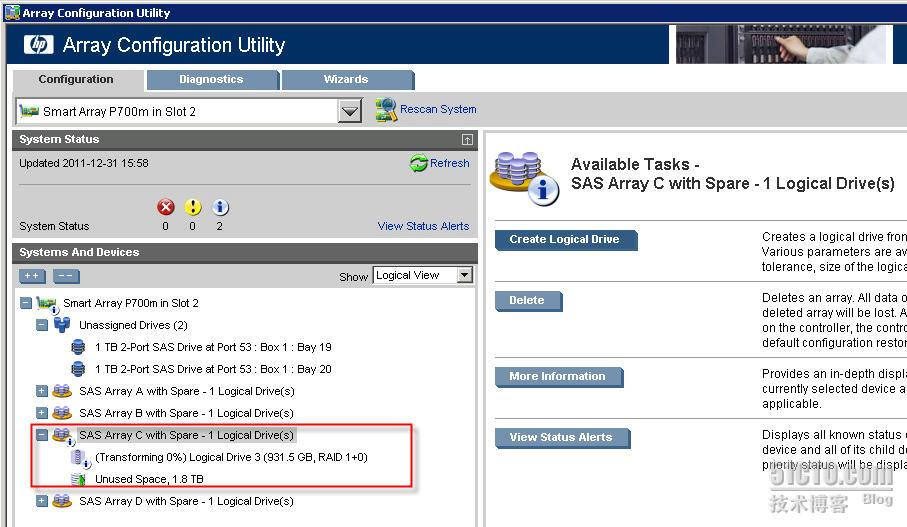Click the yellow warning alerts status icon
Viewport: 907px width, 527px height.
click(193, 207)
